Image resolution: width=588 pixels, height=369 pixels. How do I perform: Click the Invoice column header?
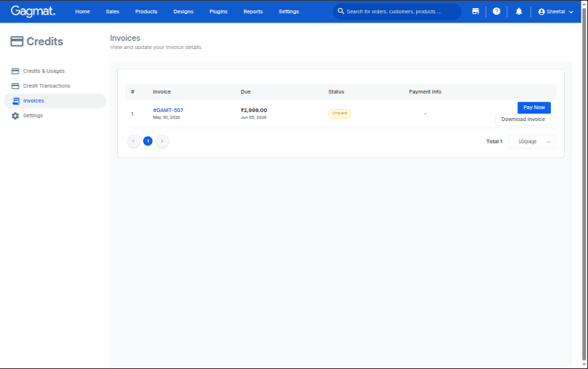click(x=162, y=91)
